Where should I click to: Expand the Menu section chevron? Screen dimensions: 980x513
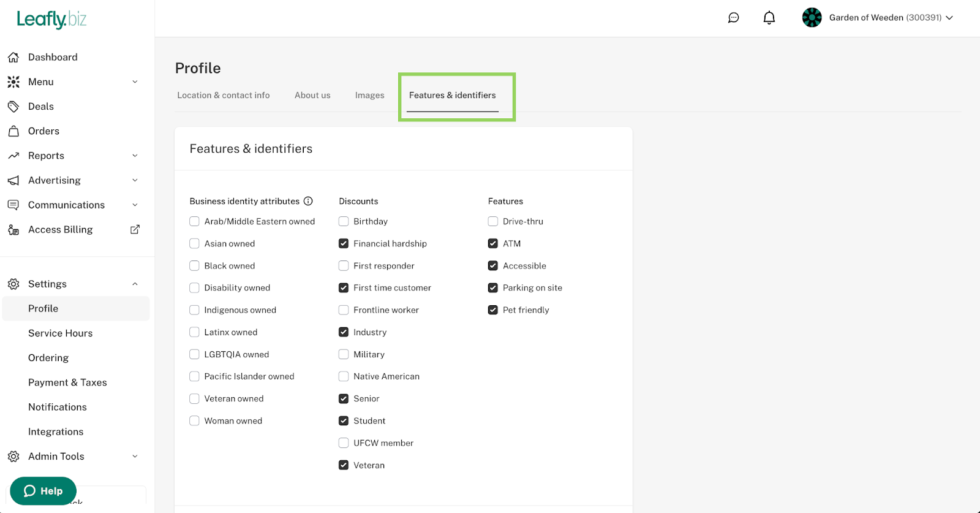(x=135, y=82)
